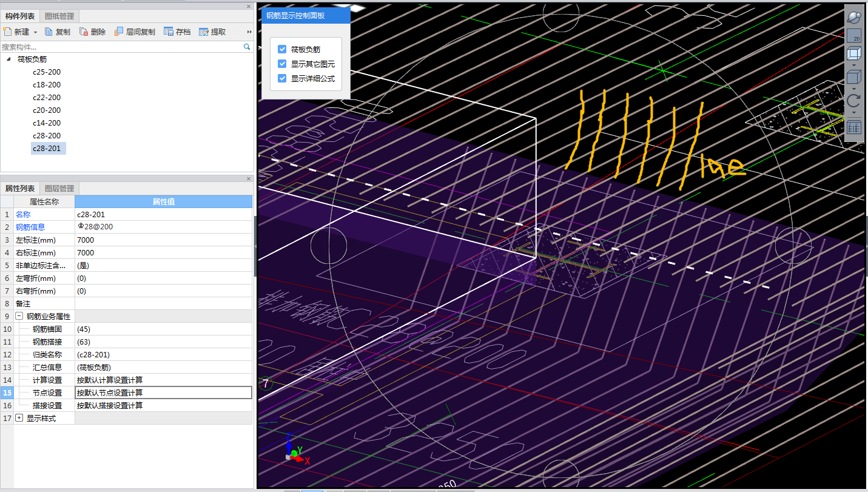Click the orbit view sphere icon
The width and height of the screenshot is (868, 492).
point(853,17)
